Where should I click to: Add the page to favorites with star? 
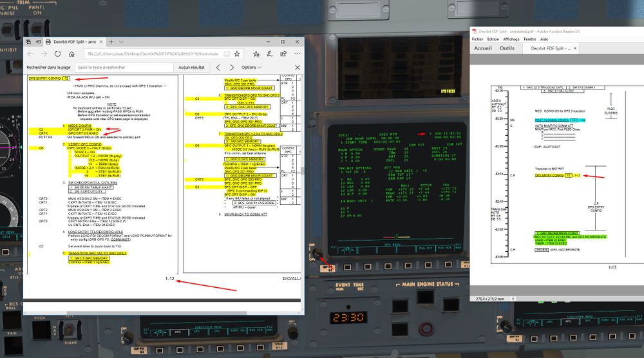click(x=237, y=54)
